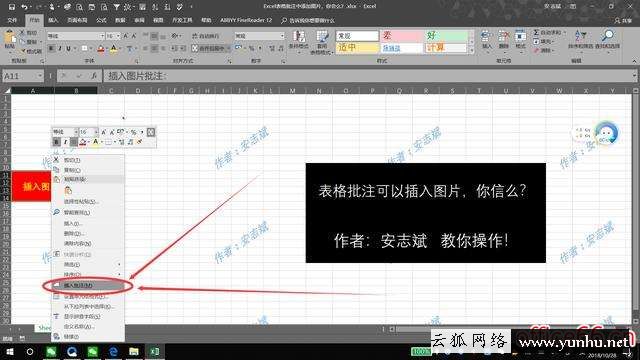Apply borders from the ribbon Font group
Viewport: 640px width, 360px height.
click(84, 49)
